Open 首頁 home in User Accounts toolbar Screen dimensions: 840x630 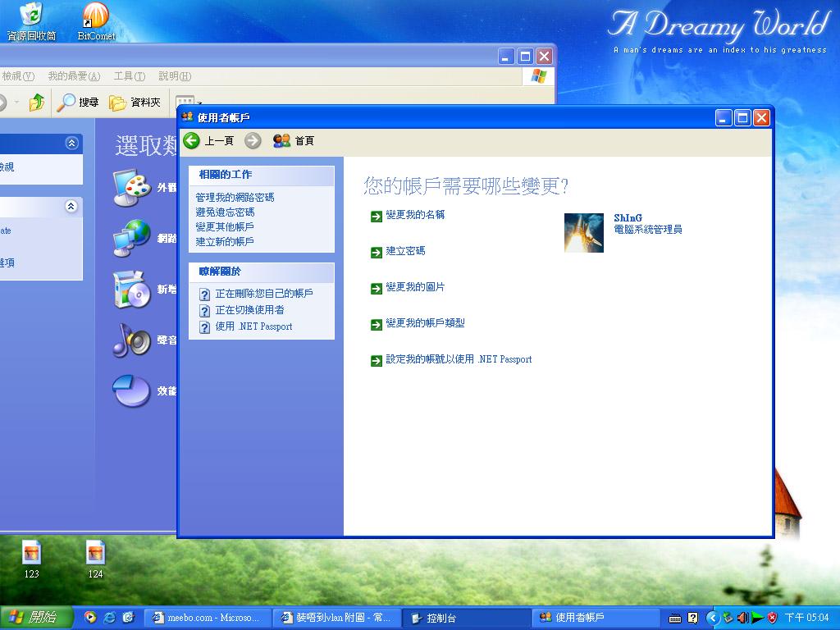293,141
